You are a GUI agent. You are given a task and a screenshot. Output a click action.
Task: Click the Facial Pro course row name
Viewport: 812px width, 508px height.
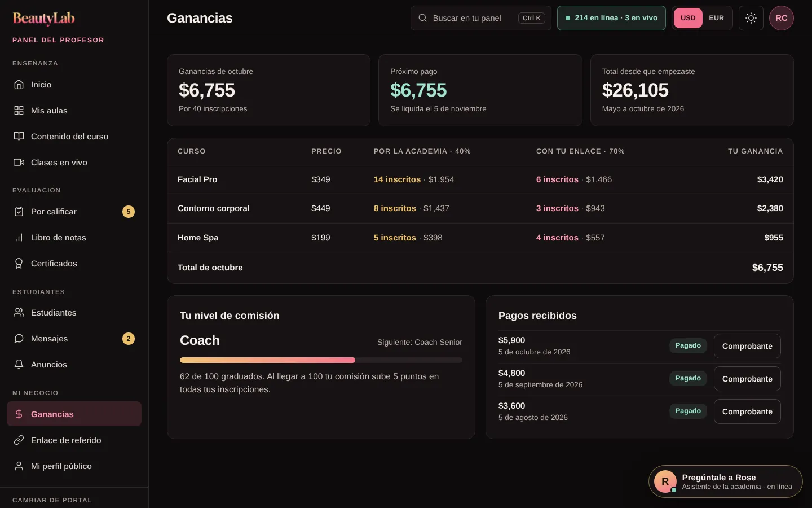click(x=197, y=179)
